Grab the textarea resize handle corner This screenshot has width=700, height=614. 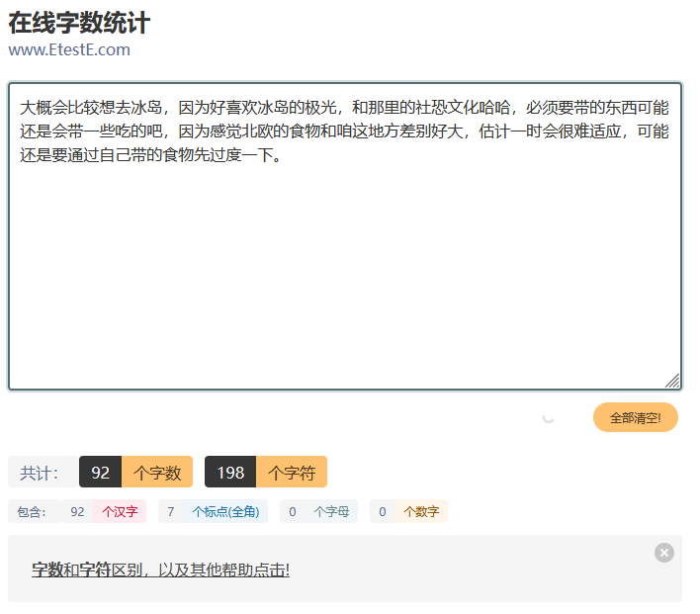click(672, 381)
